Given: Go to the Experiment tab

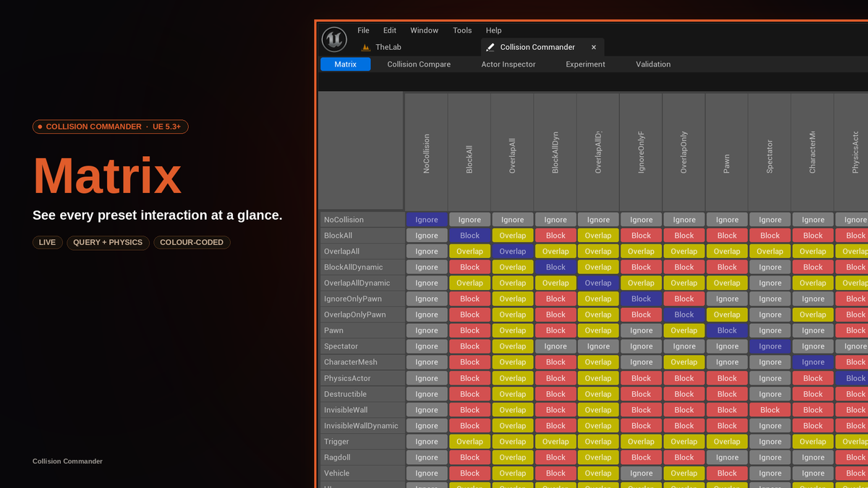Looking at the screenshot, I should click(586, 64).
